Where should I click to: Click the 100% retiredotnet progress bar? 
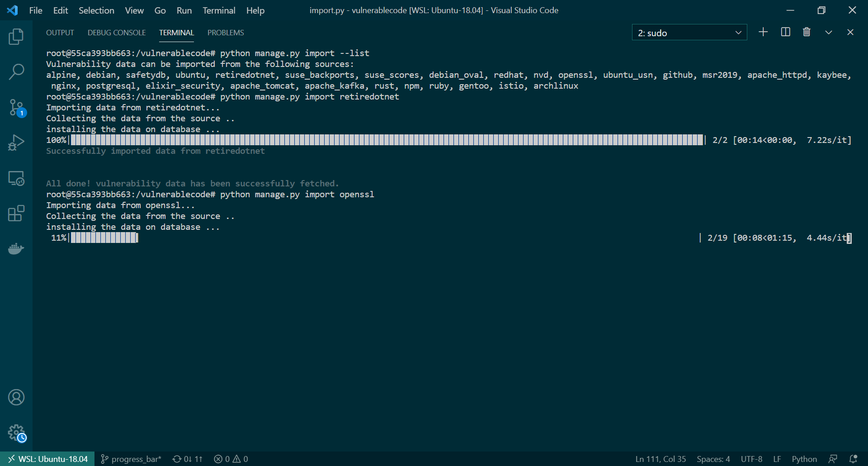coord(387,140)
